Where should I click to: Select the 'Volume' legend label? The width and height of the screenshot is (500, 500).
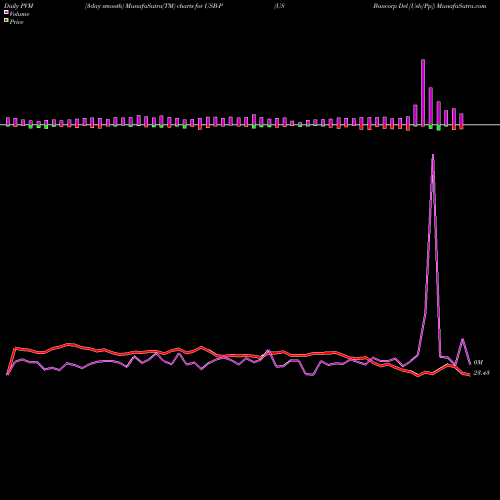[19, 14]
